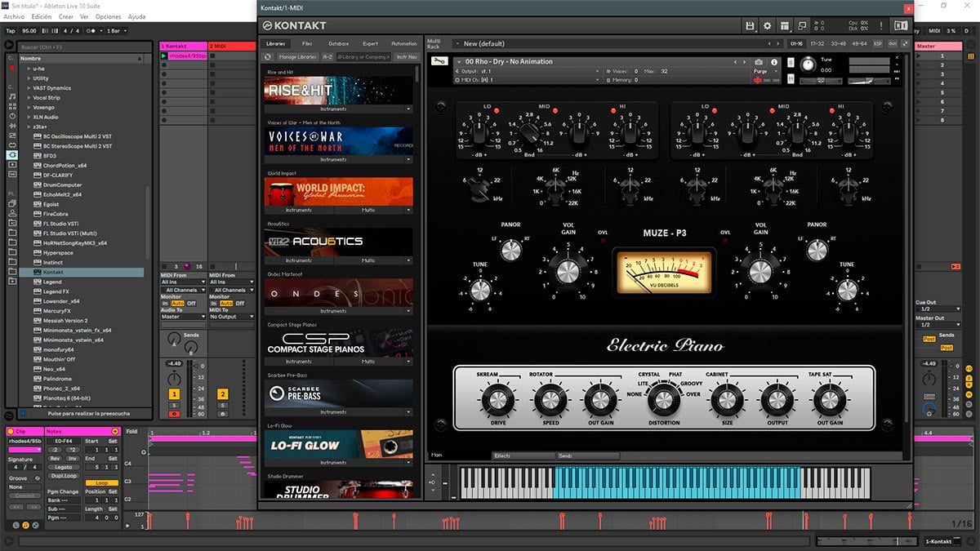This screenshot has height=551, width=980.
Task: Arm track 1 for recording
Action: click(x=174, y=415)
